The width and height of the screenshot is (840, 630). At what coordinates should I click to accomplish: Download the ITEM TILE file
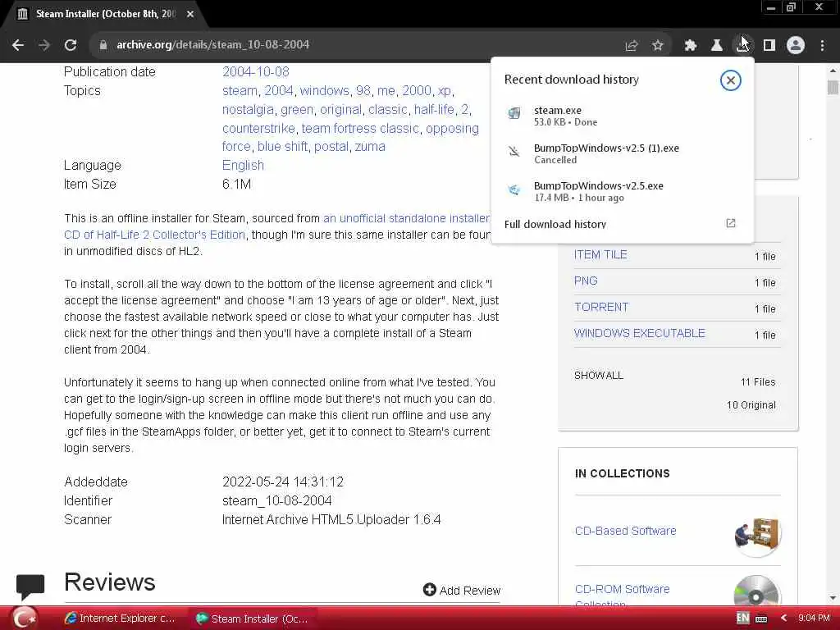pos(600,254)
